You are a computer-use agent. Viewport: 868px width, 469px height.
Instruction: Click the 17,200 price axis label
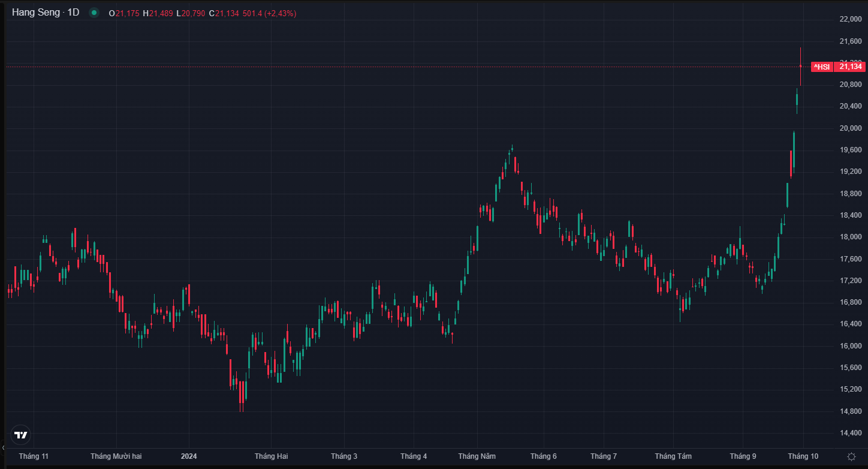point(851,281)
